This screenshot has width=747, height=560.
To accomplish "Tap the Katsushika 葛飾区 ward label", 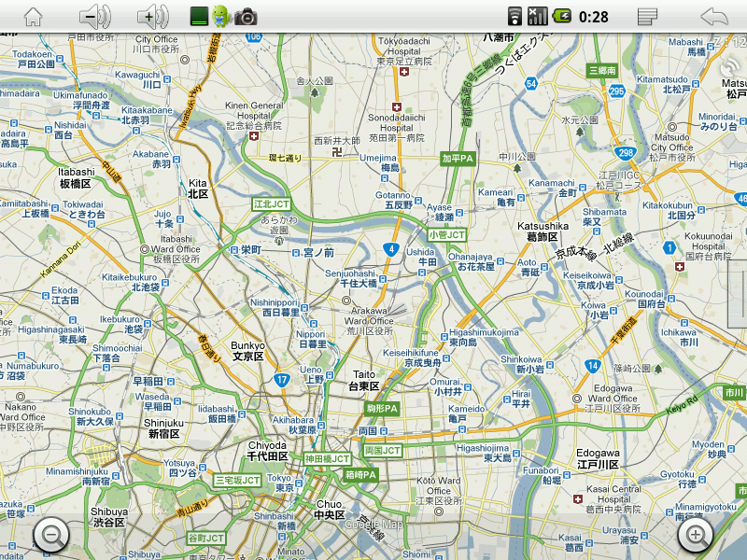I will [543, 231].
